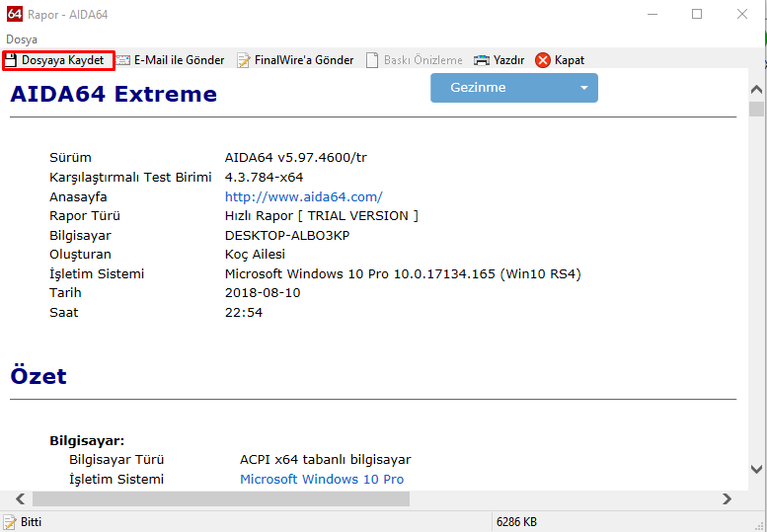
Task: Click the Oluşturan label
Action: click(x=80, y=255)
